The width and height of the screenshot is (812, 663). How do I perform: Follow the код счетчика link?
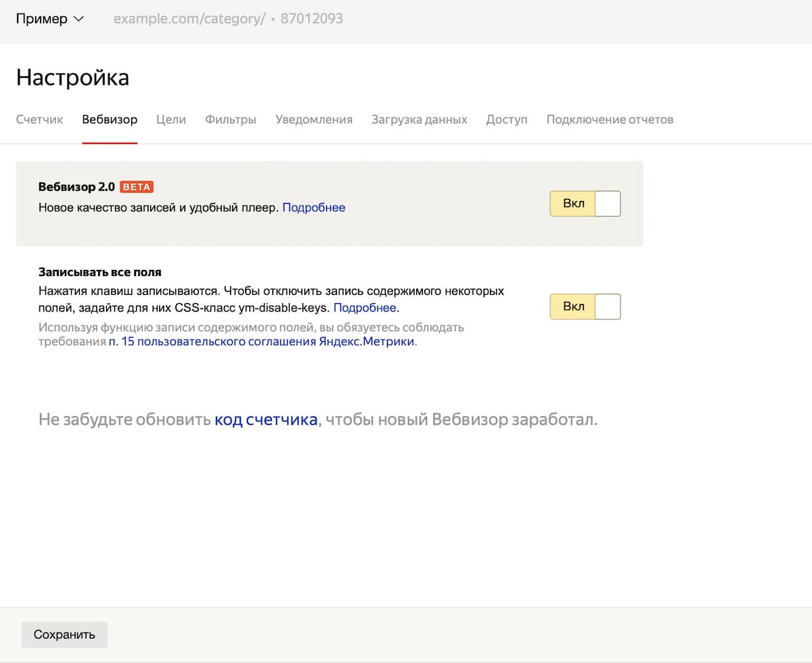click(x=266, y=419)
